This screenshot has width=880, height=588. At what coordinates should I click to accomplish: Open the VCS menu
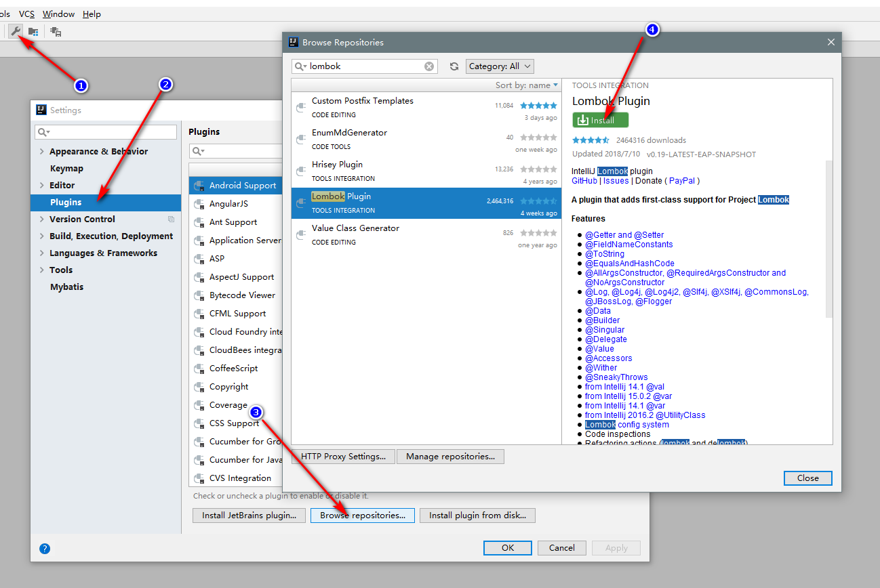click(26, 14)
